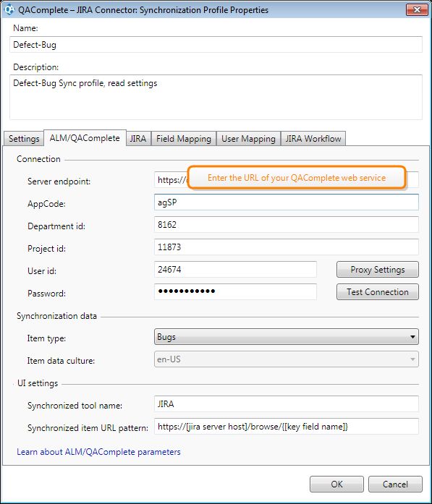This screenshot has width=432, height=504.
Task: Click the Test Connection button
Action: click(378, 292)
